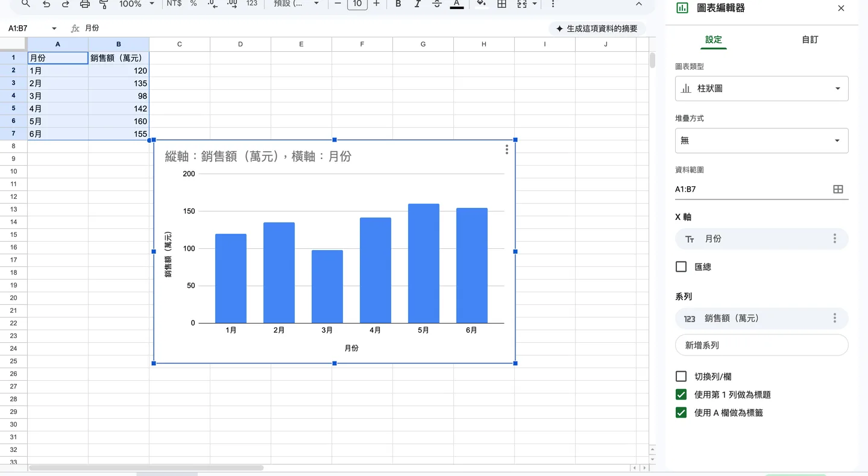Print the spreadsheet
868x476 pixels.
[84, 4]
